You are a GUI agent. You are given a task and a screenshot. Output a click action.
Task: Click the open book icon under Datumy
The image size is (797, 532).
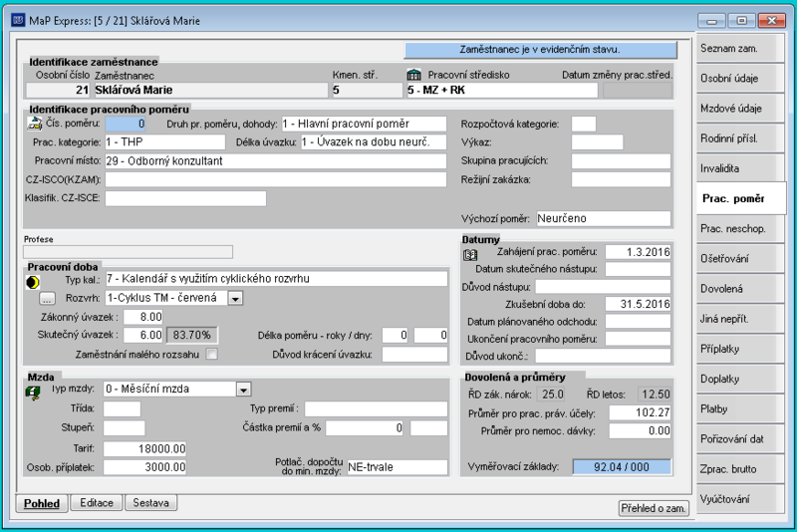470,255
